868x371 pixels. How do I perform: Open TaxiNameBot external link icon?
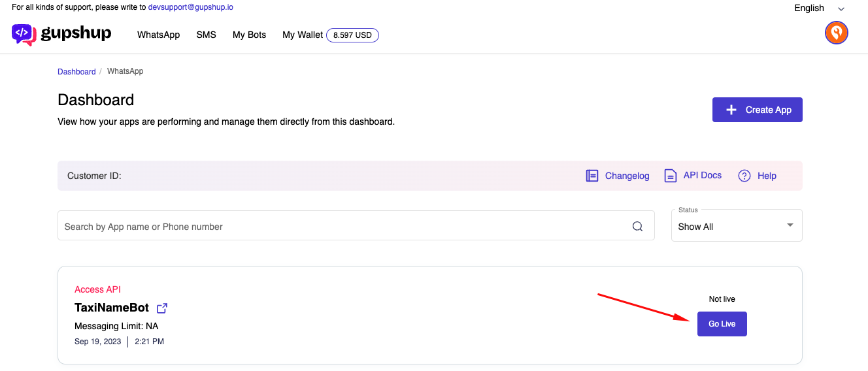click(x=162, y=308)
